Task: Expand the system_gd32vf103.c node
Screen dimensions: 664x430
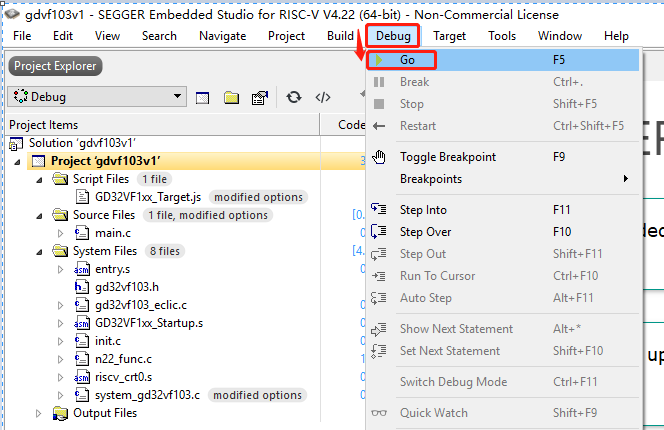Action: click(61, 395)
